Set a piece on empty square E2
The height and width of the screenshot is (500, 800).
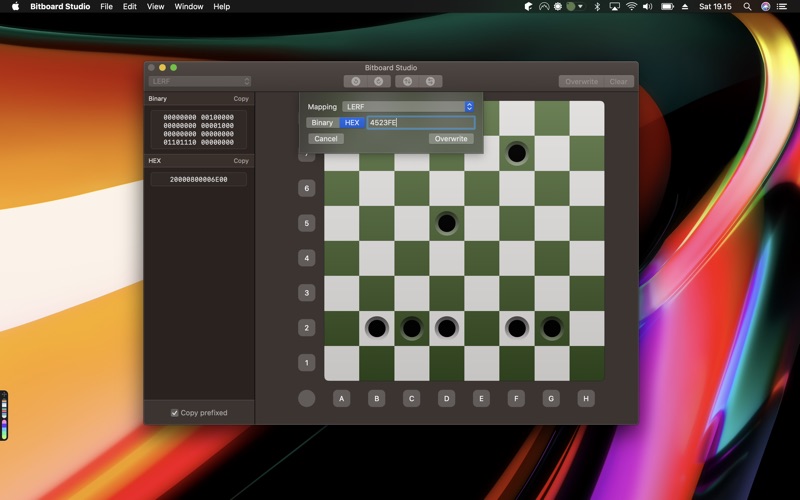[482, 328]
